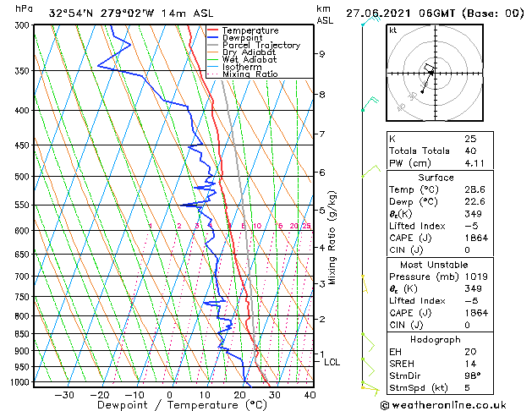532x411 pixels.
Task: Click the 'Pressure (mb)' value 1019
Action: [x=476, y=277]
